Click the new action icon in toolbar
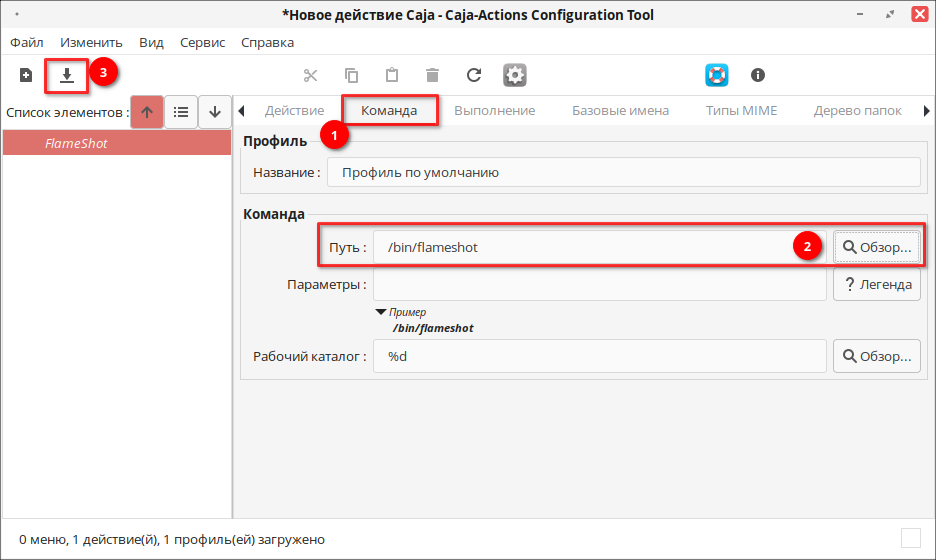Screen dimensions: 936x560 [26, 75]
